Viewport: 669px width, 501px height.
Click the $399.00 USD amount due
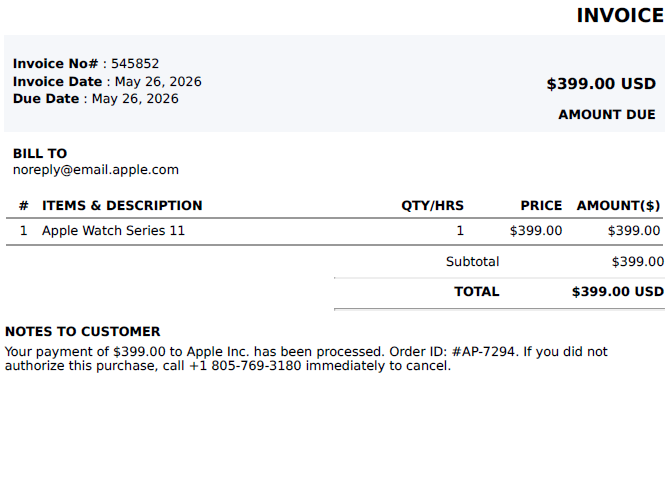[601, 84]
